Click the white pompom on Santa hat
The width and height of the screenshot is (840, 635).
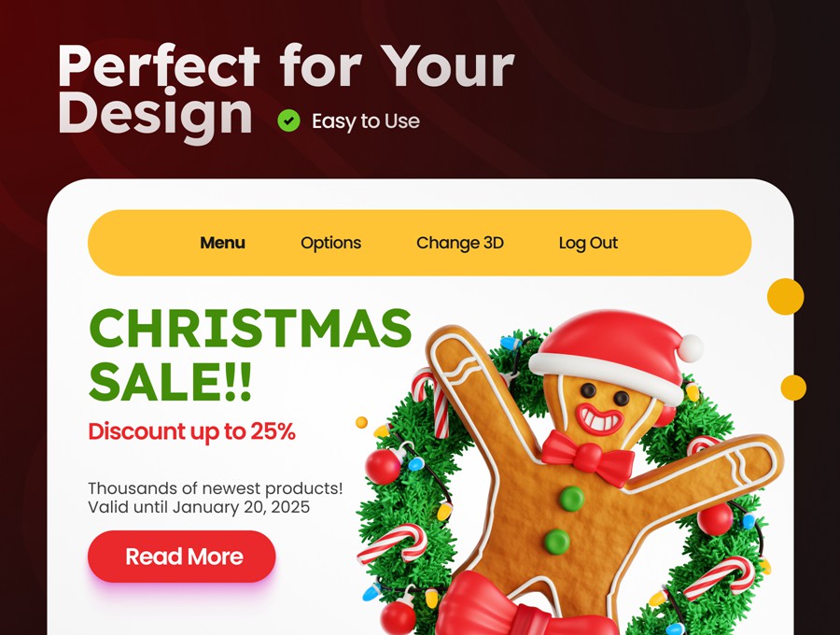pyautogui.click(x=691, y=347)
